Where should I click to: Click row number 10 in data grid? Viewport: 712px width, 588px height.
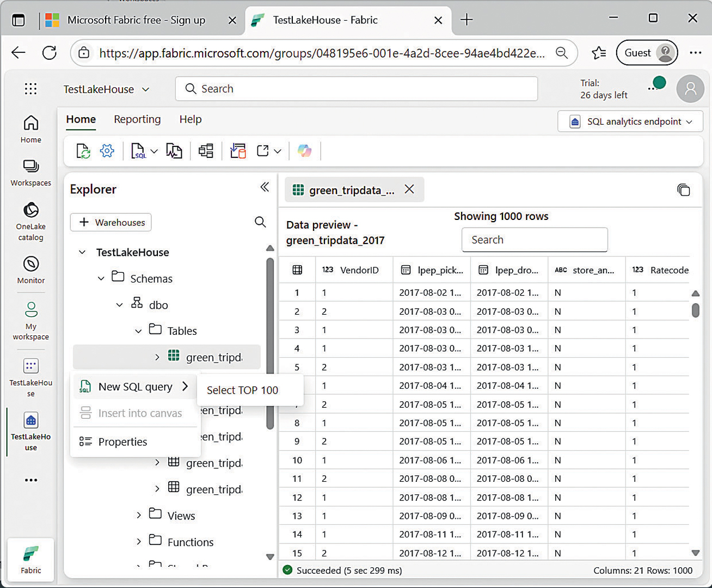(x=297, y=460)
